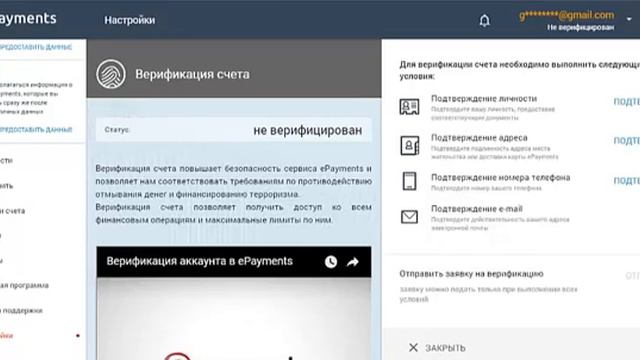Expand the account dropdown arrow

[629, 19]
